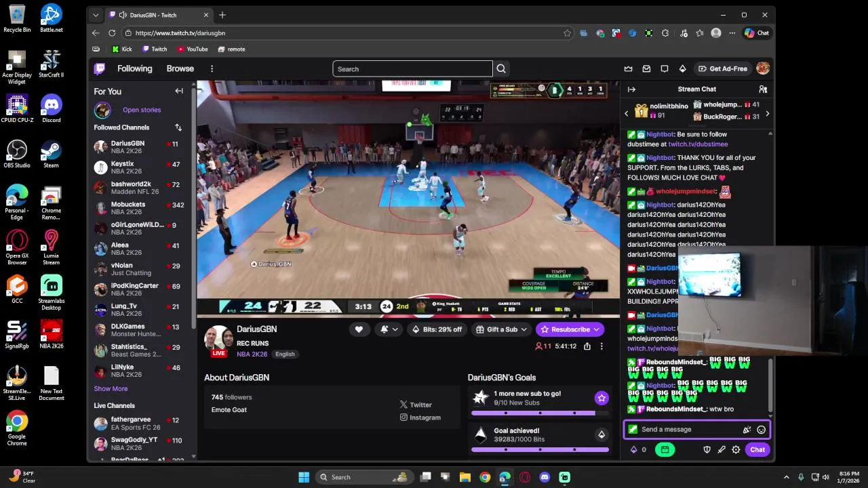The image size is (868, 488).
Task: Open the chat community users list icon
Action: pyautogui.click(x=763, y=89)
